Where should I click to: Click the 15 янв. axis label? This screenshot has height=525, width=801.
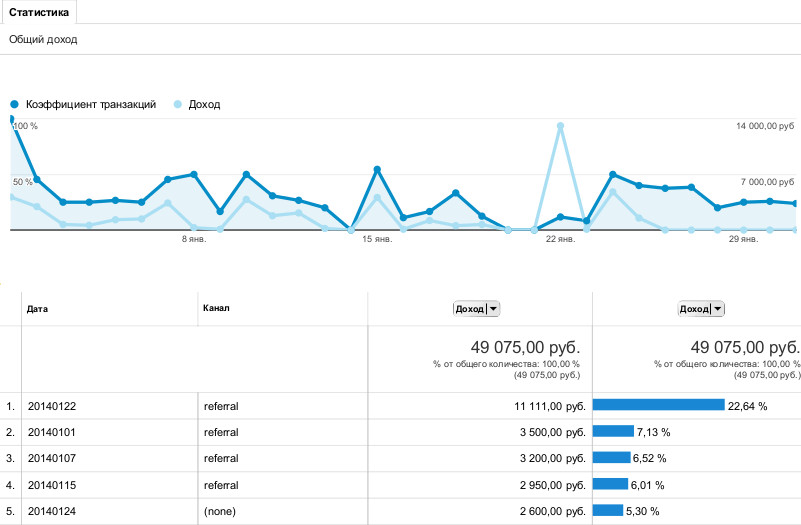377,239
